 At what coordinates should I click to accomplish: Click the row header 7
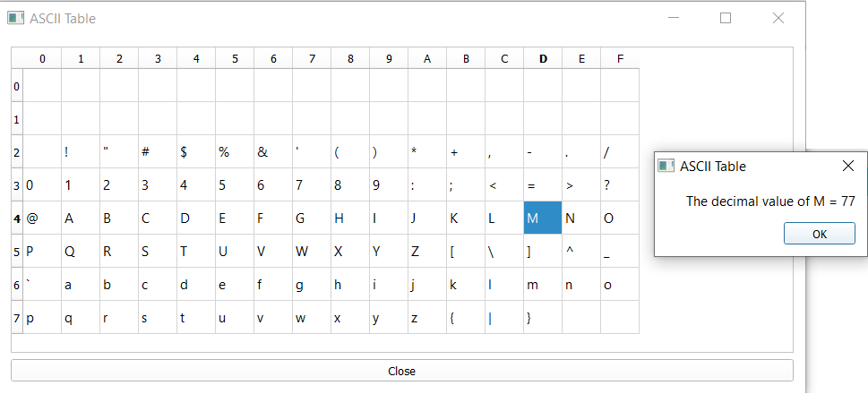pyautogui.click(x=17, y=317)
